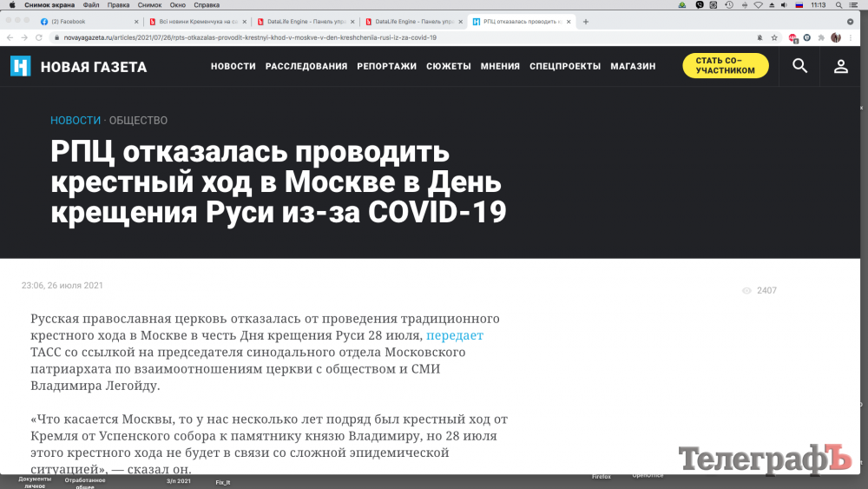Close the Всі новини Кременчука tab
The image size is (868, 489).
pos(246,22)
